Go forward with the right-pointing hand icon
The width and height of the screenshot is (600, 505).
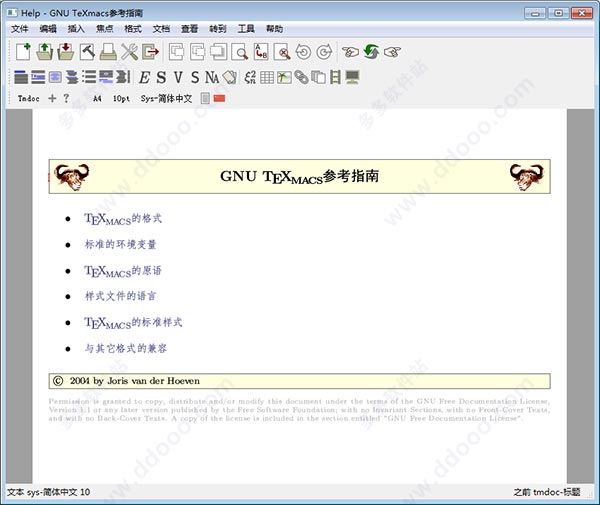click(392, 52)
